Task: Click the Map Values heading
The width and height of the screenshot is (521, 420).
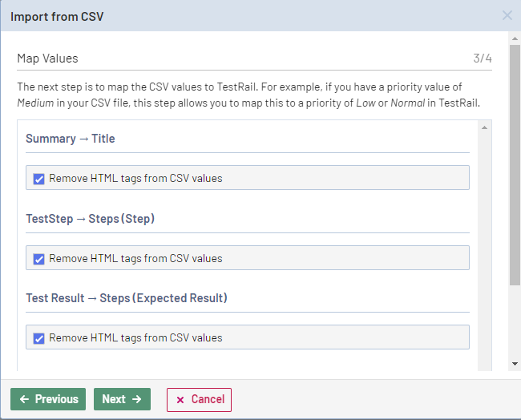Action: coord(47,59)
